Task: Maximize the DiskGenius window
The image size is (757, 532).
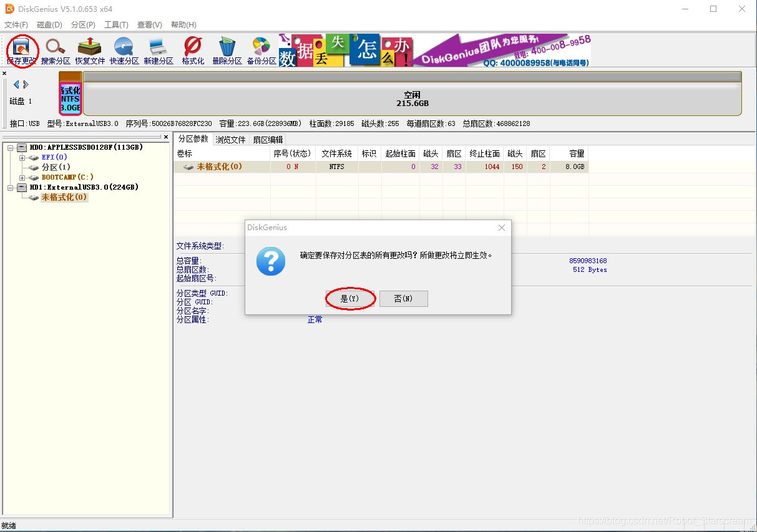Action: tap(713, 9)
